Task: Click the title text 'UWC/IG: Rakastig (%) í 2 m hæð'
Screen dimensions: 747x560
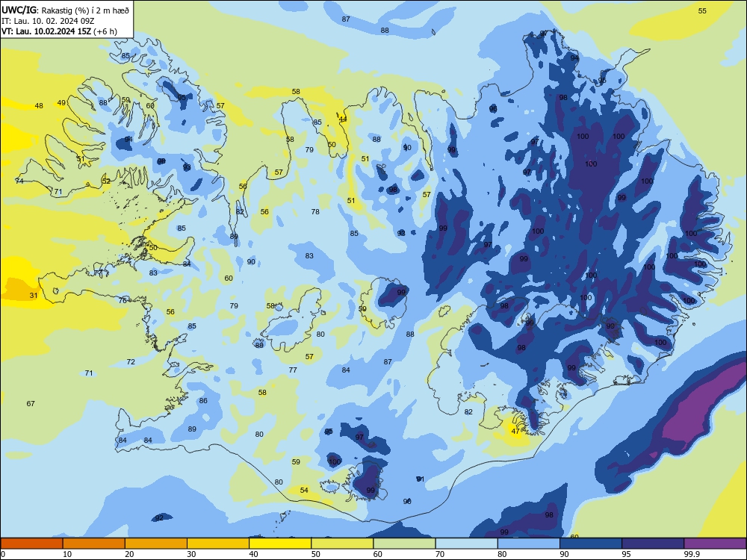Action: [65, 10]
